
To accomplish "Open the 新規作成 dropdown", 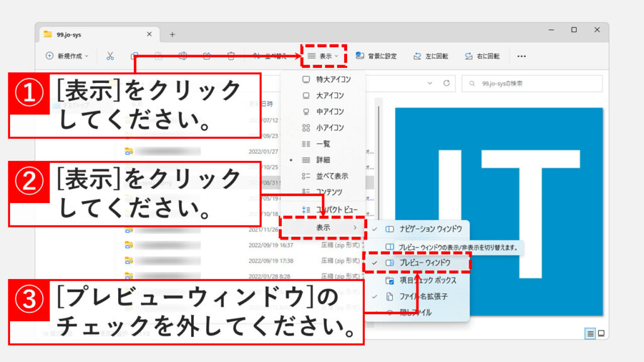I will pos(67,56).
